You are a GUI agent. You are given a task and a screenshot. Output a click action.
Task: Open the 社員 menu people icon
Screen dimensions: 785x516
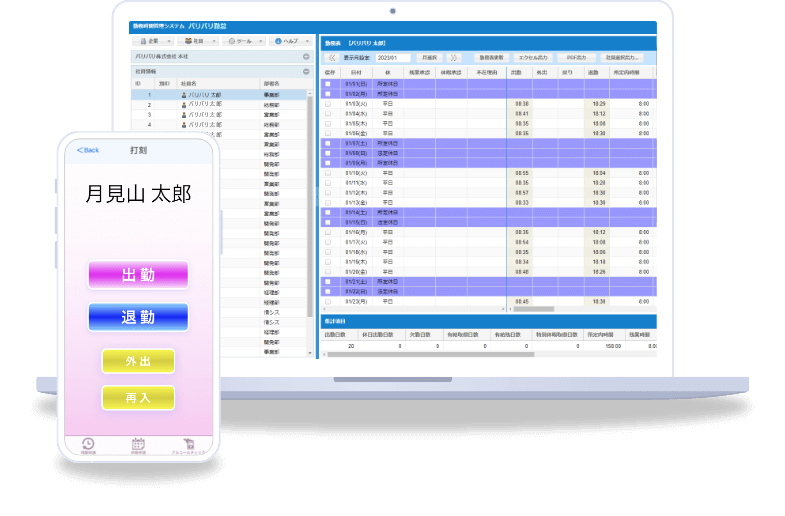tap(188, 41)
